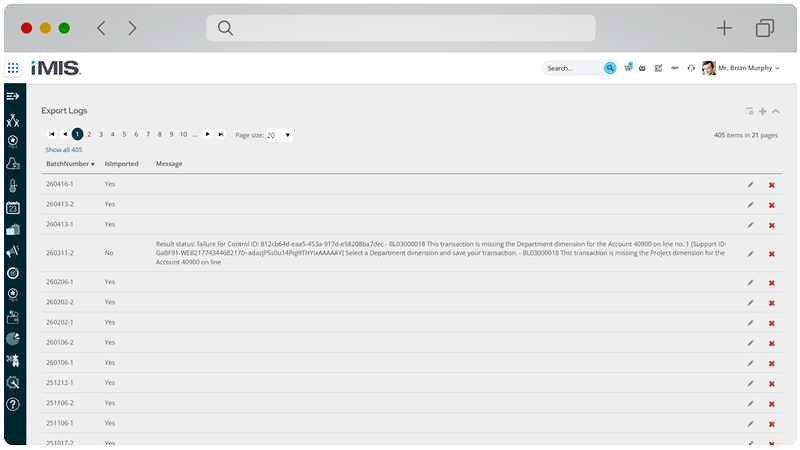Screen dimensions: 800x450
Task: Open the help question mark icon
Action: (x=13, y=405)
